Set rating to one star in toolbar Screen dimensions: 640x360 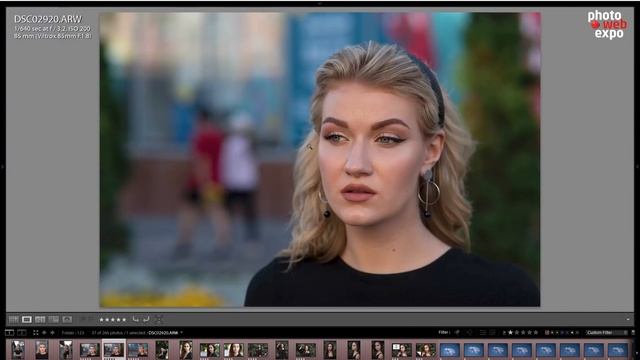point(102,320)
